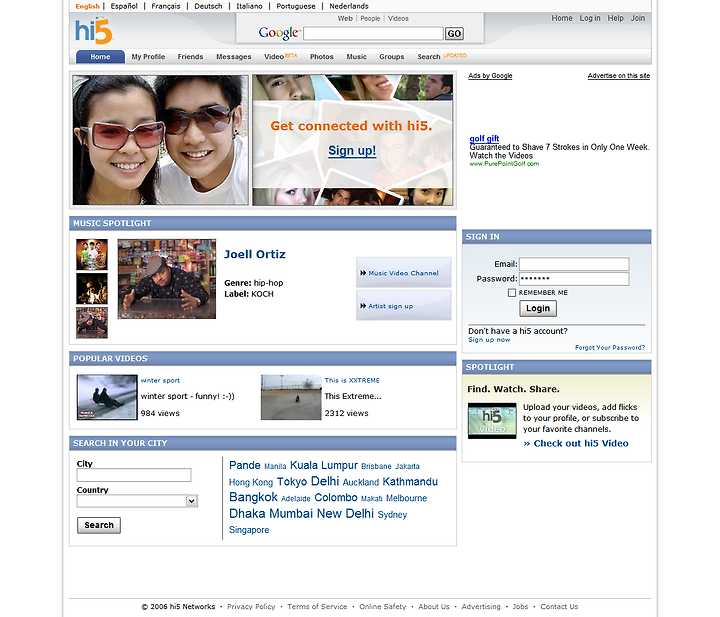The image size is (720, 617).
Task: Click the Sign up now link
Action: (x=489, y=340)
